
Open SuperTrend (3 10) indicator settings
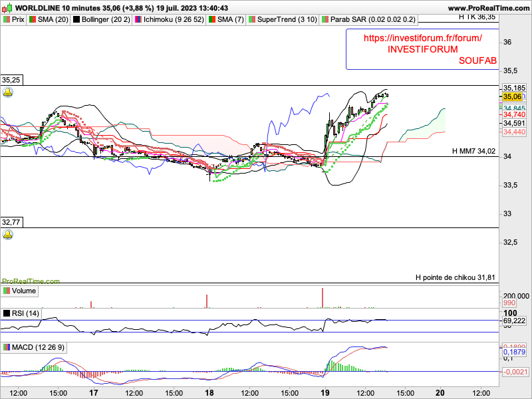tap(287, 20)
